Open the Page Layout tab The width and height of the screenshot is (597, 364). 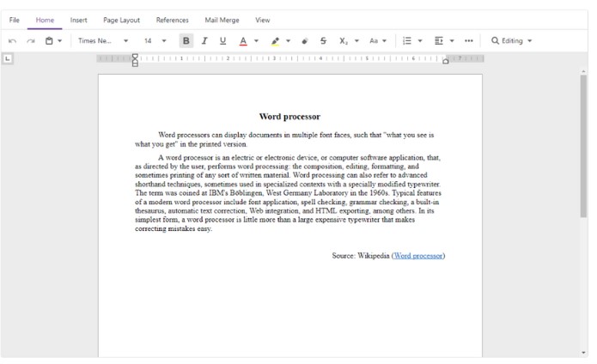click(x=121, y=20)
